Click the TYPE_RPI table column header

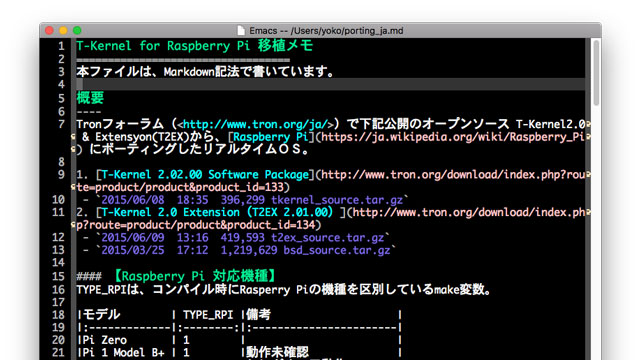[x=208, y=315]
